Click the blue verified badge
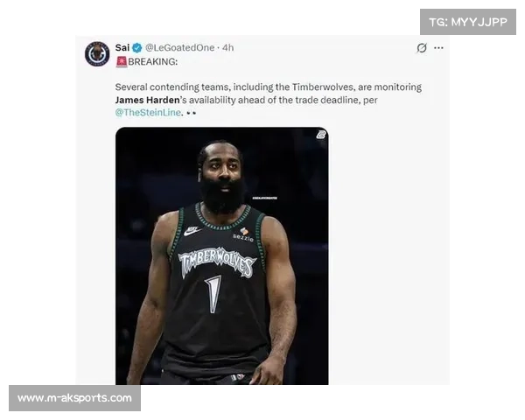The width and height of the screenshot is (525, 420). click(x=136, y=48)
